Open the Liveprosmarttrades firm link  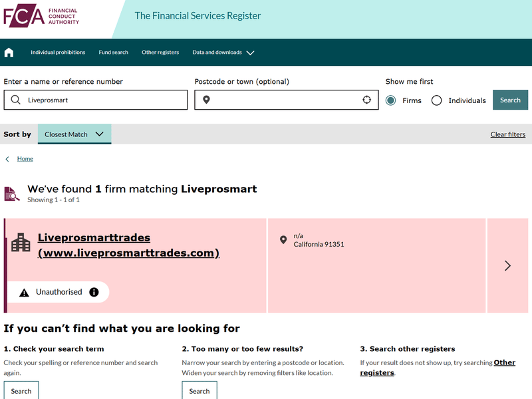click(x=128, y=245)
